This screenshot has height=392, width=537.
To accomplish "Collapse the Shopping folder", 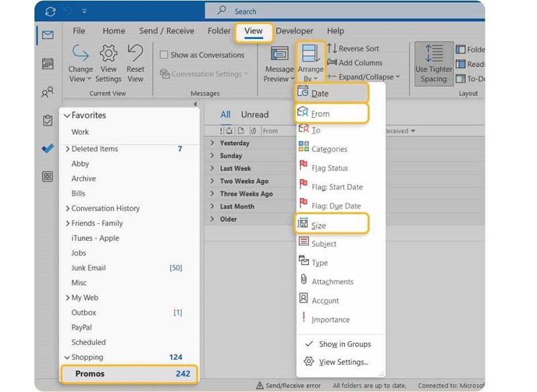I will tap(67, 357).
